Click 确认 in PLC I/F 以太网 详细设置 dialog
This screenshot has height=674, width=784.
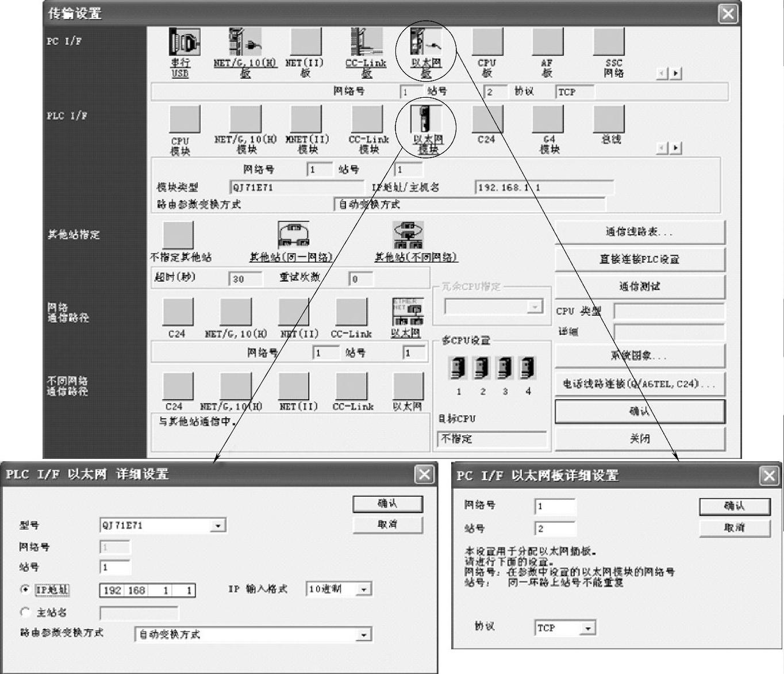coord(387,504)
